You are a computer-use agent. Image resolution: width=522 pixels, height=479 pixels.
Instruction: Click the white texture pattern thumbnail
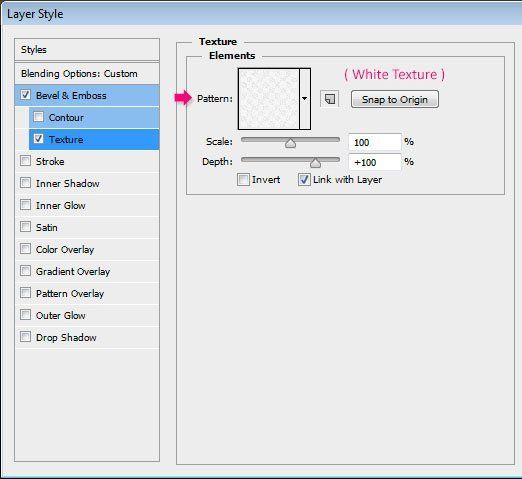269,99
